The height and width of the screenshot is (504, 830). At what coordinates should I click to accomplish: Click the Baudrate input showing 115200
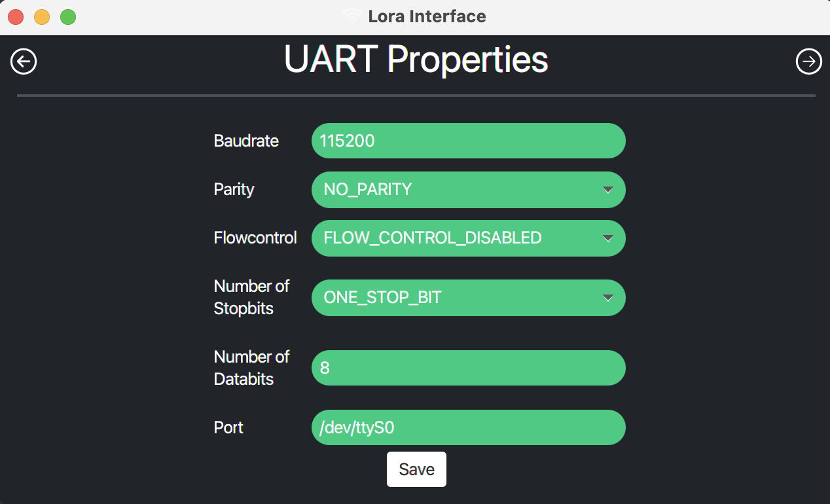coord(469,141)
